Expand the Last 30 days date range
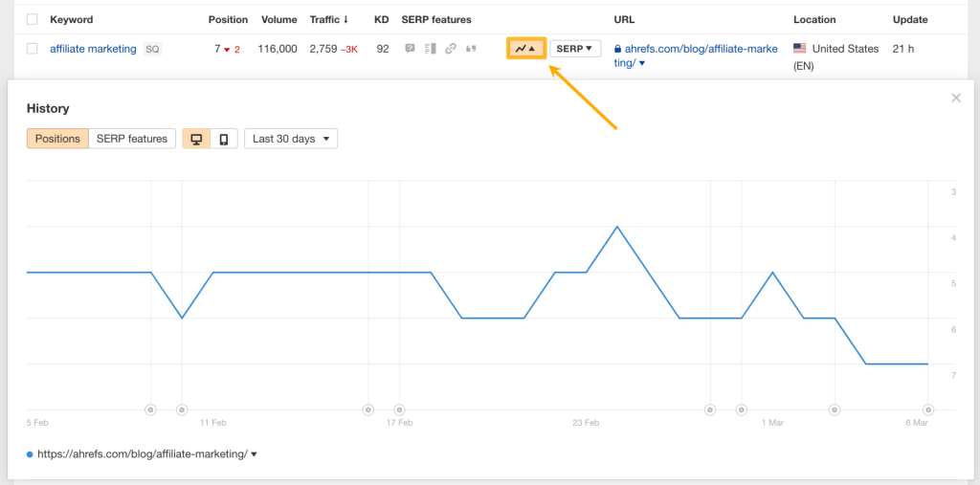The height and width of the screenshot is (485, 980). [x=291, y=139]
